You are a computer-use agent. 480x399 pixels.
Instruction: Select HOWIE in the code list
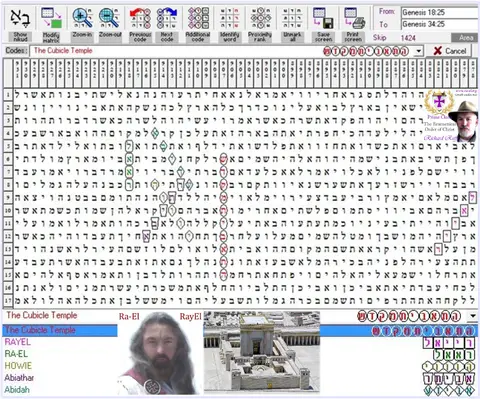point(18,366)
